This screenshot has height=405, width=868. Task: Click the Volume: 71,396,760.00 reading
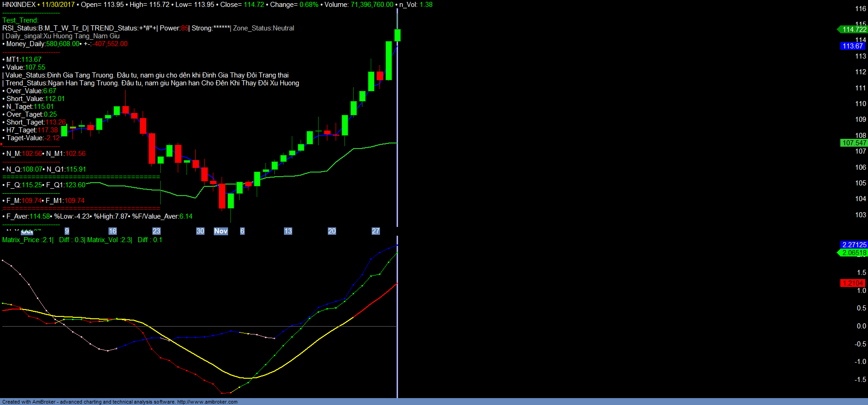coord(359,5)
